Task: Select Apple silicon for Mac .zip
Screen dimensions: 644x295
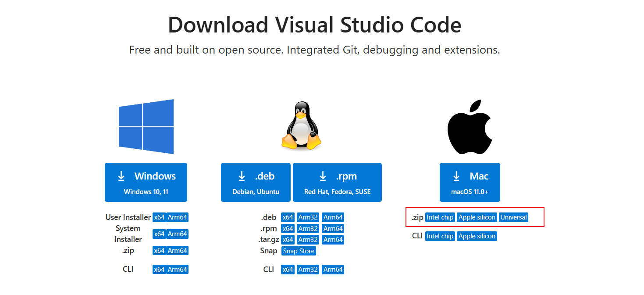Action: [477, 217]
